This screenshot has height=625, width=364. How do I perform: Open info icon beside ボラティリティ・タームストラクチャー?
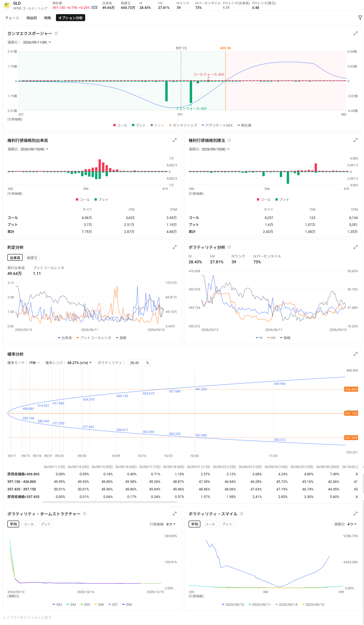coord(85,513)
